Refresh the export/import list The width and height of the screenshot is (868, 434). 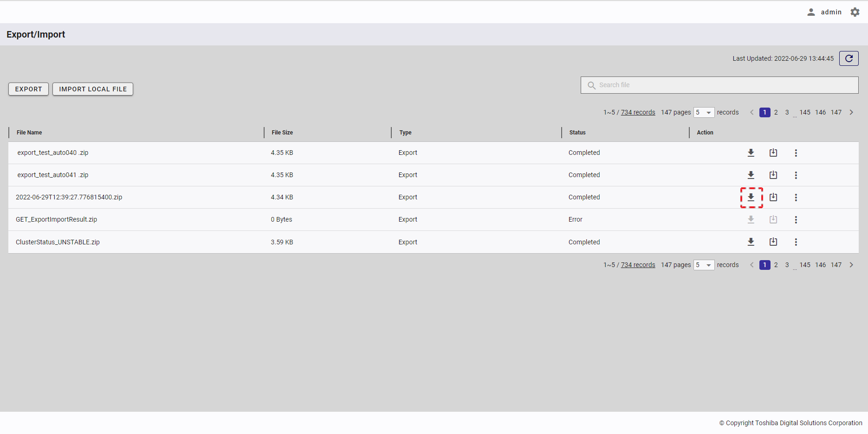pyautogui.click(x=849, y=58)
